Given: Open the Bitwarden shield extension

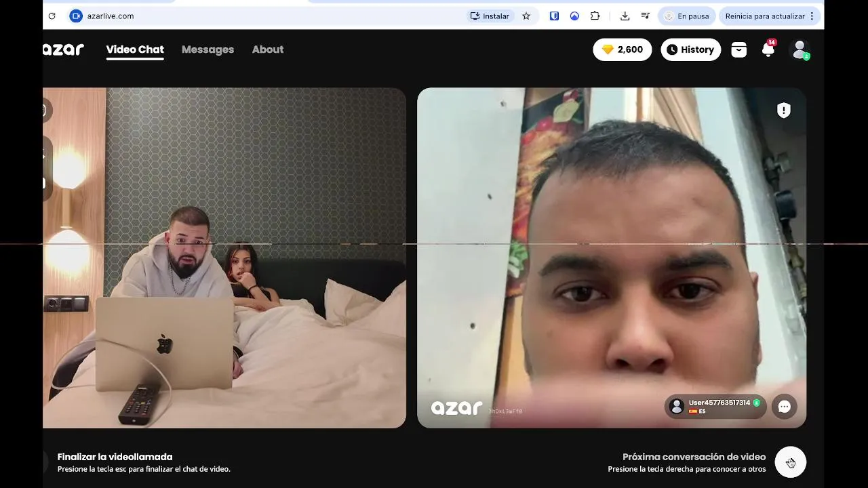Looking at the screenshot, I should coord(554,16).
